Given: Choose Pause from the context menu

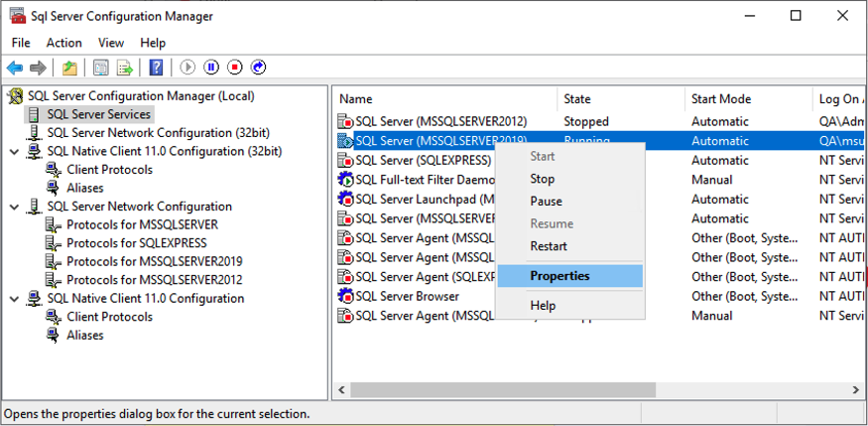Looking at the screenshot, I should 570,202.
